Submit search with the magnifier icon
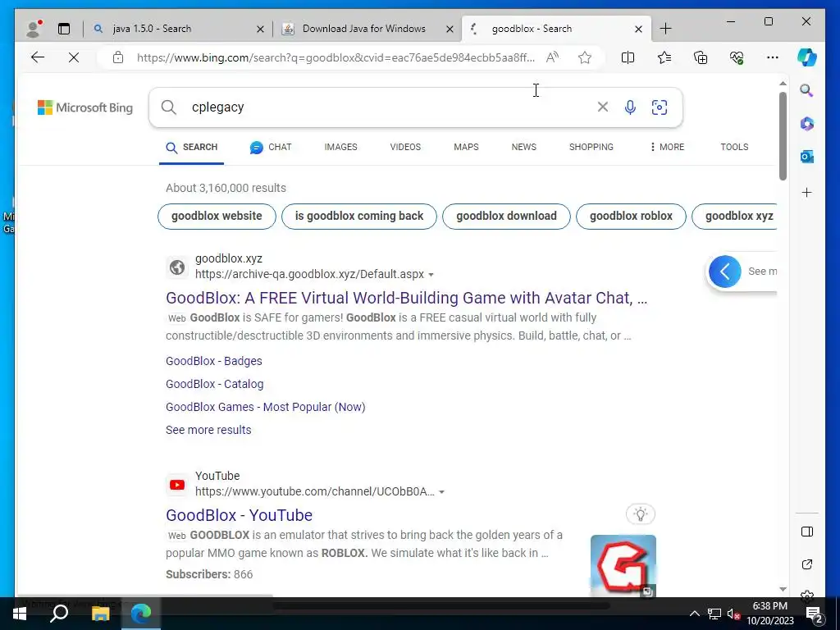 tap(169, 107)
